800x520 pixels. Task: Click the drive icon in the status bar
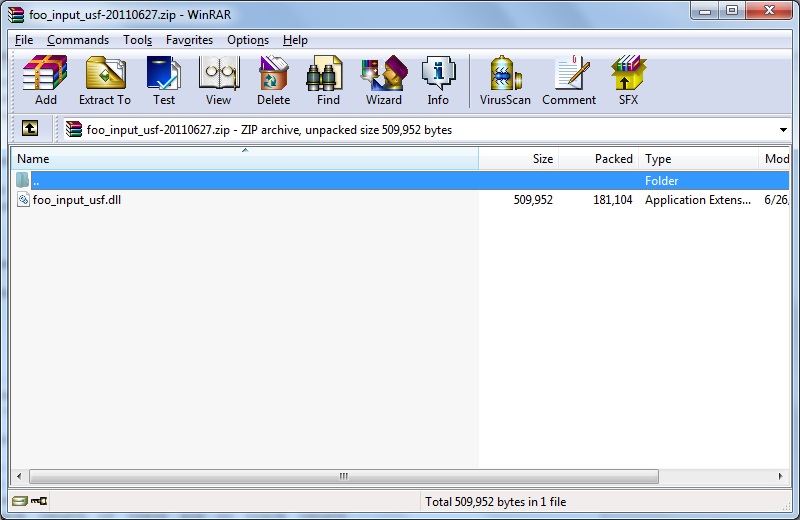click(20, 501)
